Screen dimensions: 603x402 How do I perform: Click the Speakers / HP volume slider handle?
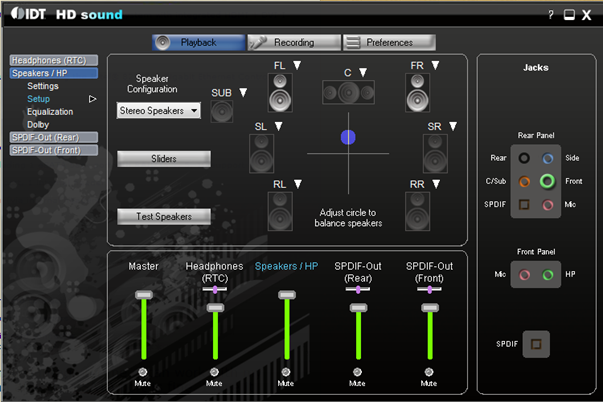287,295
